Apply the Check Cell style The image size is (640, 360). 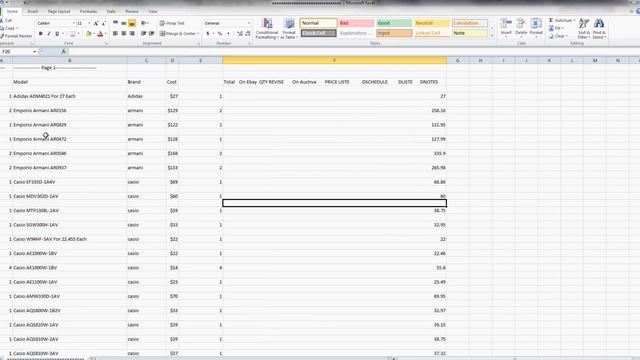(x=318, y=33)
